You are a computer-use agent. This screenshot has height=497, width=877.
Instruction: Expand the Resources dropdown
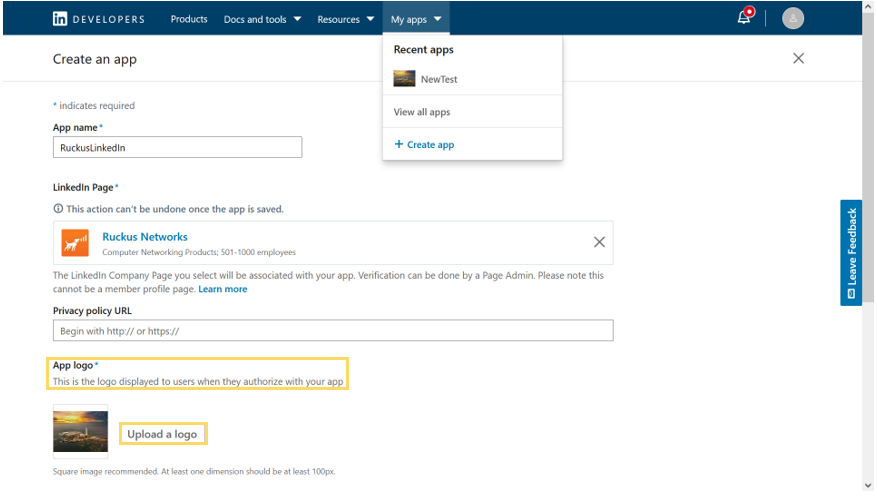click(x=346, y=19)
